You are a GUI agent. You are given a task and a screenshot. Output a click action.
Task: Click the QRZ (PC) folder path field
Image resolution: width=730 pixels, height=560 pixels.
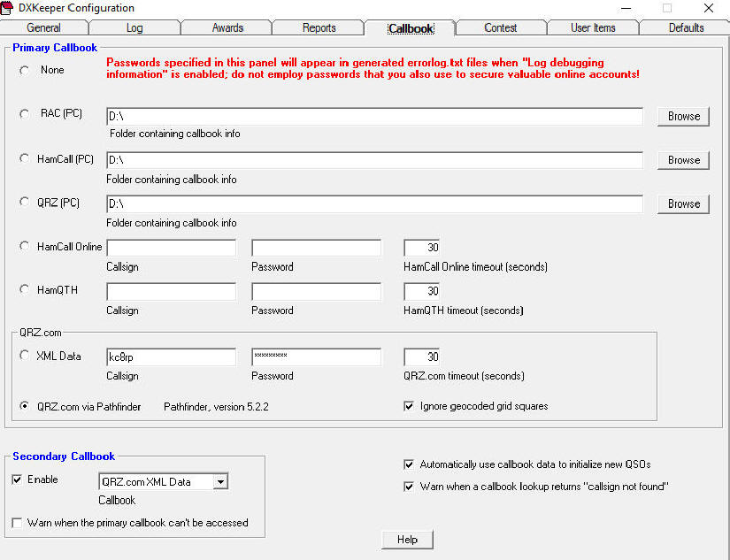pyautogui.click(x=375, y=203)
